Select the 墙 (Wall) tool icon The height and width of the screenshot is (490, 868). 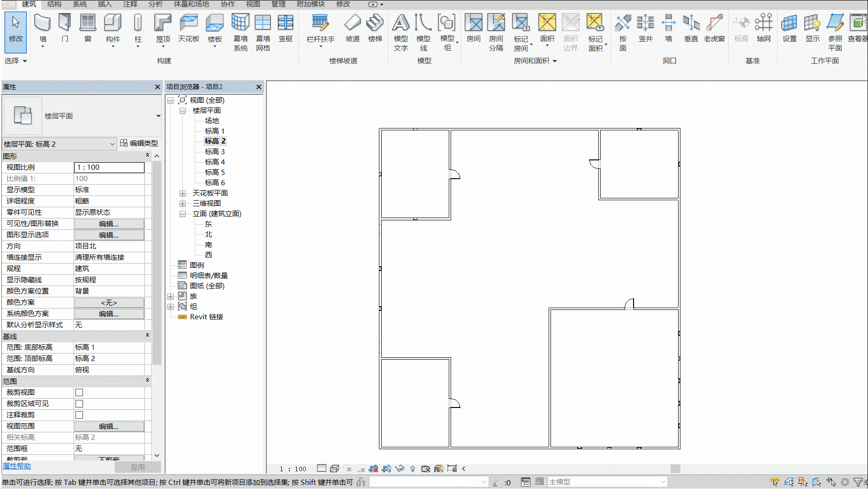coord(43,23)
